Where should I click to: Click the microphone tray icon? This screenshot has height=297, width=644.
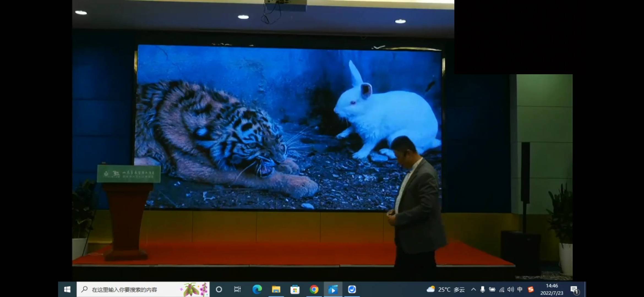[x=482, y=289]
